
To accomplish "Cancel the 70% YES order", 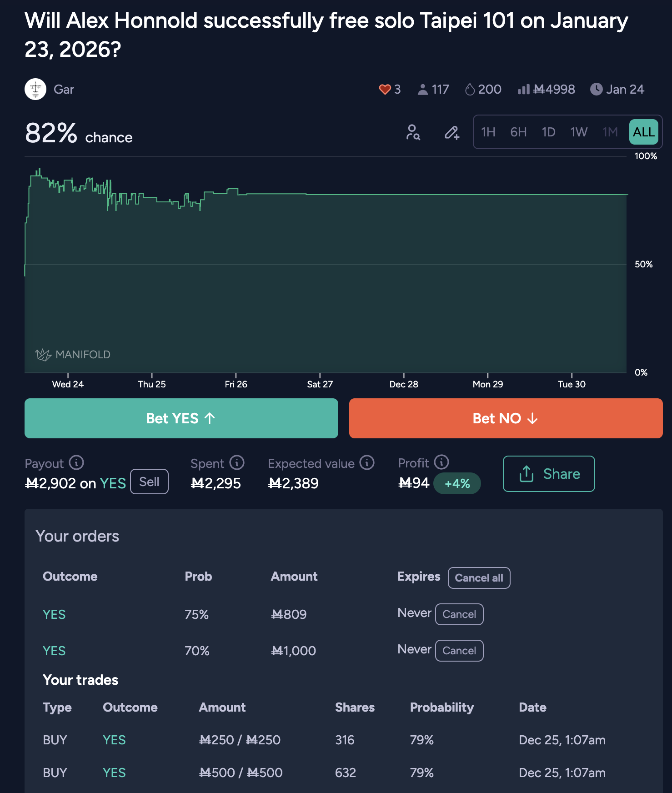I will [x=459, y=651].
